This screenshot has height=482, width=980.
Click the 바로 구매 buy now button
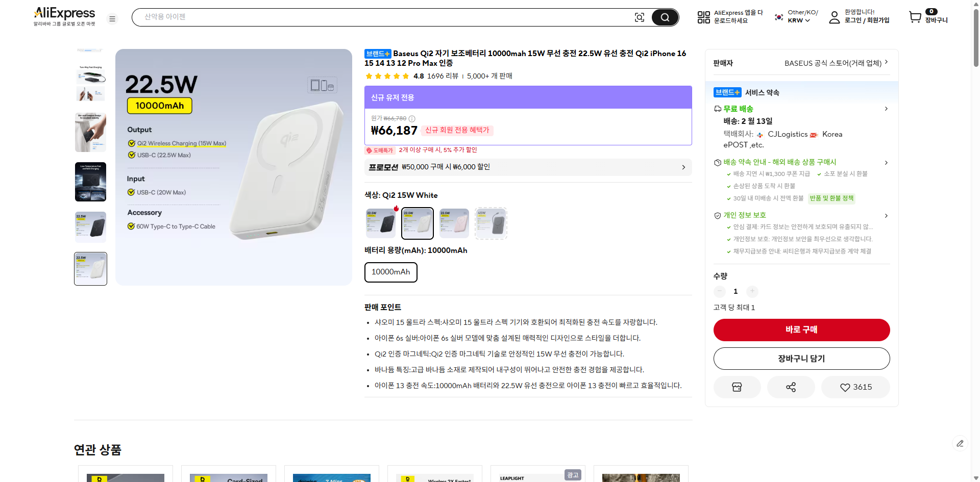pyautogui.click(x=801, y=330)
